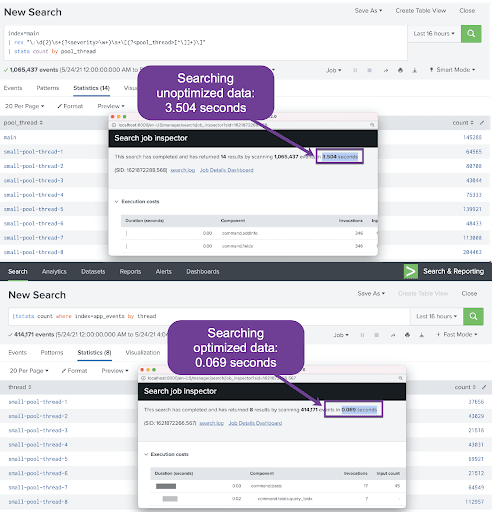The image size is (492, 512).
Task: Click magnifier icon in 3.504 seconds inspector URL bar
Action: tap(372, 125)
